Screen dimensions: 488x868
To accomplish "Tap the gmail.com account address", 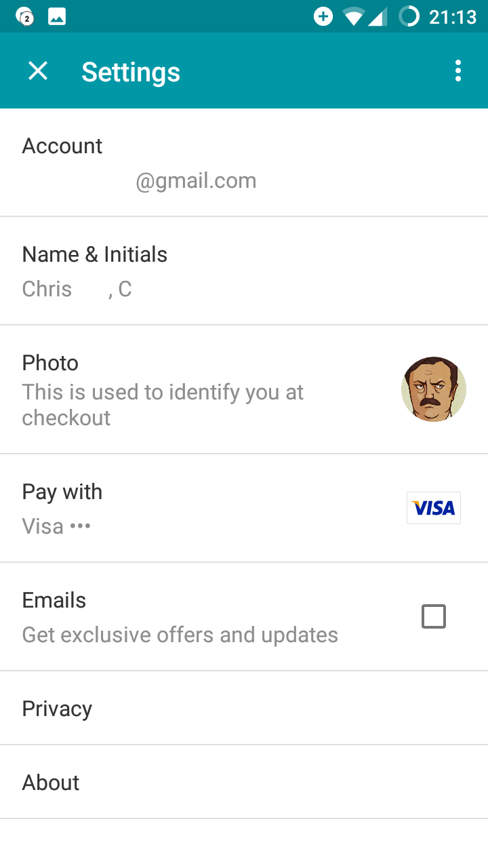I will coord(196,181).
